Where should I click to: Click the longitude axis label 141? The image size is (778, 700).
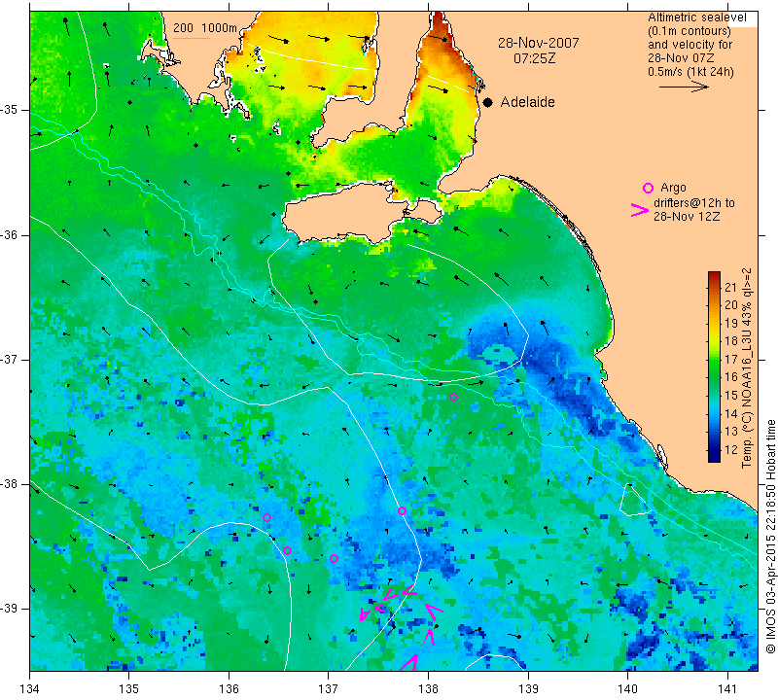click(727, 688)
